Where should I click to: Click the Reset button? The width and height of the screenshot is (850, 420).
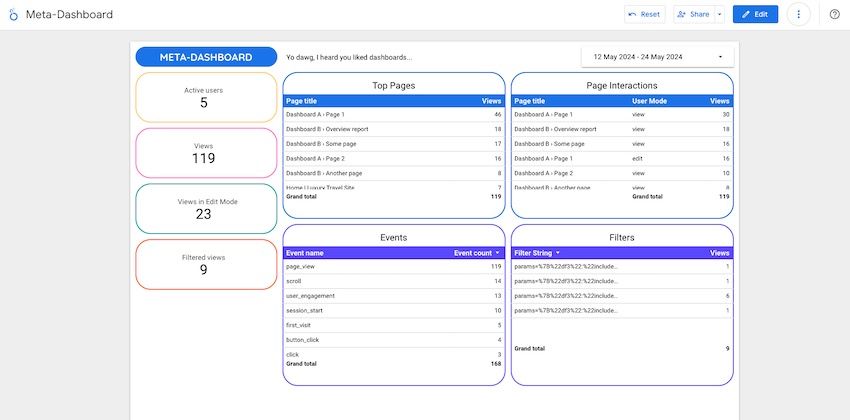(x=645, y=15)
